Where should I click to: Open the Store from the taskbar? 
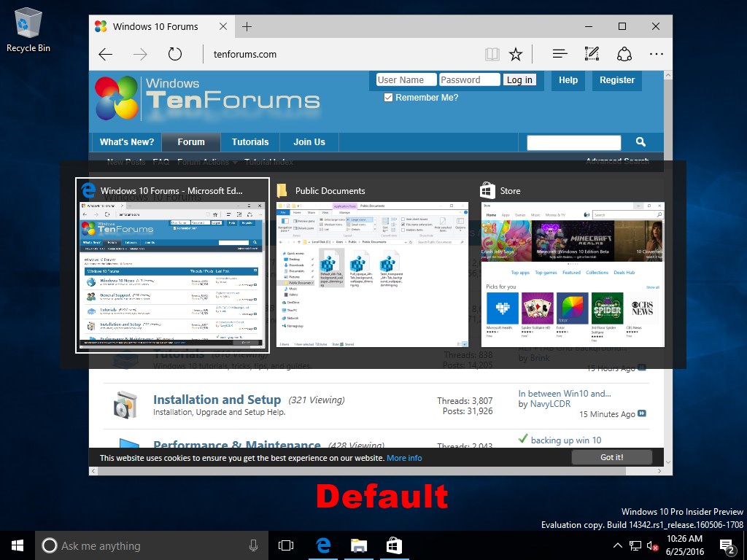pyautogui.click(x=393, y=545)
